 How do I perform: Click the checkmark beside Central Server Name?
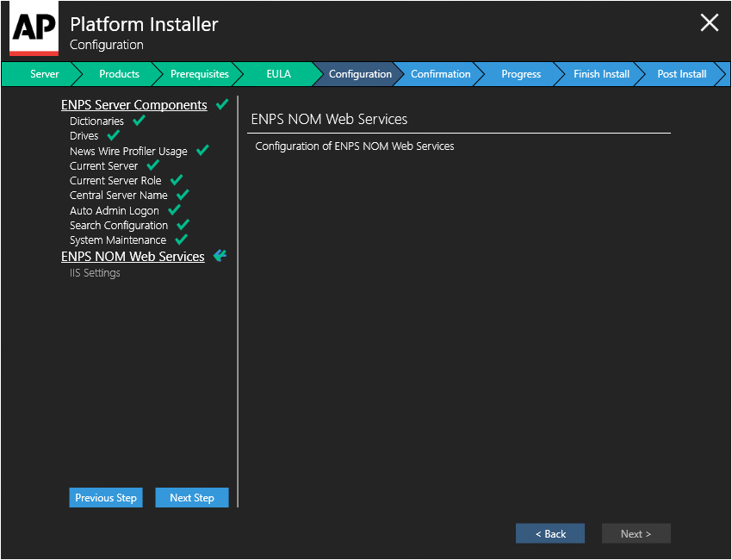pyautogui.click(x=183, y=195)
